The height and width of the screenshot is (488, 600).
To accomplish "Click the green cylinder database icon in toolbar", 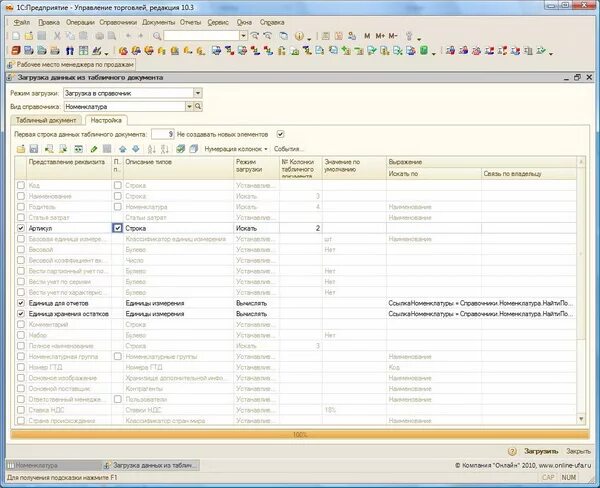I will click(424, 51).
